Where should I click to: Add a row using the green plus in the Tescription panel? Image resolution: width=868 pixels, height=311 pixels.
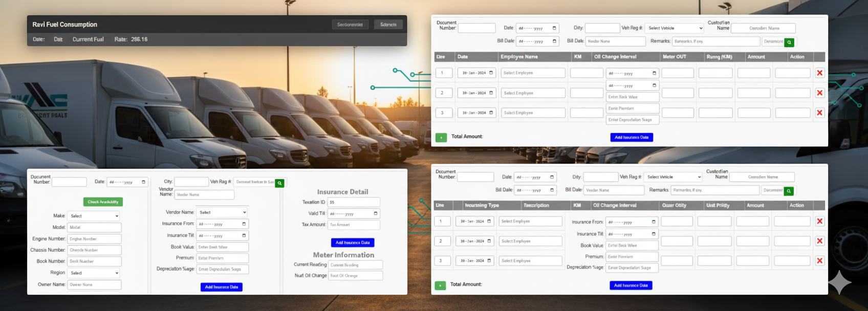click(440, 285)
